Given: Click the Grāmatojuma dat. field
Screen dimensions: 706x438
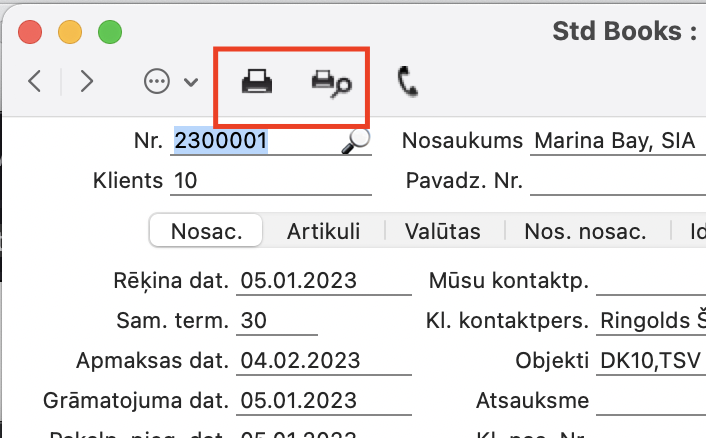Looking at the screenshot, I should [324, 401].
